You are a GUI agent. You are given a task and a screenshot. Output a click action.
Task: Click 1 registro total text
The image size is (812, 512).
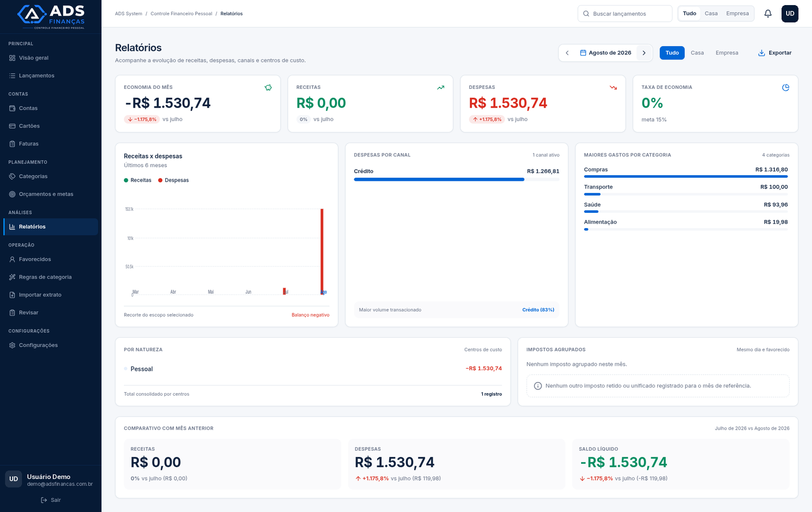pos(491,394)
